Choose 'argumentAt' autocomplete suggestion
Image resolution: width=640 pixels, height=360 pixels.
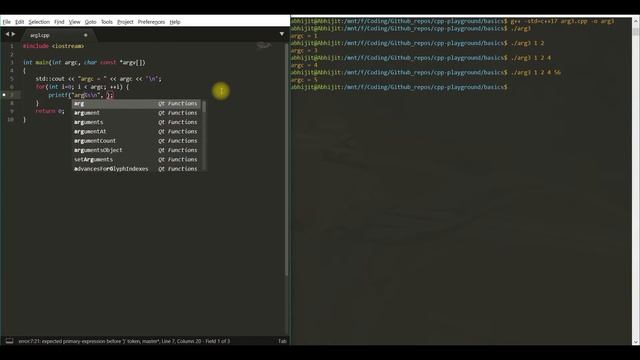(136, 132)
